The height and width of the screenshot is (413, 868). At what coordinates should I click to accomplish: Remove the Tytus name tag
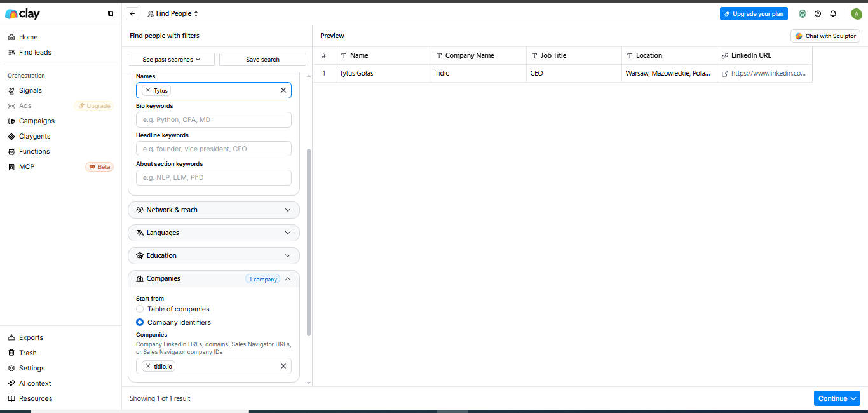(148, 90)
